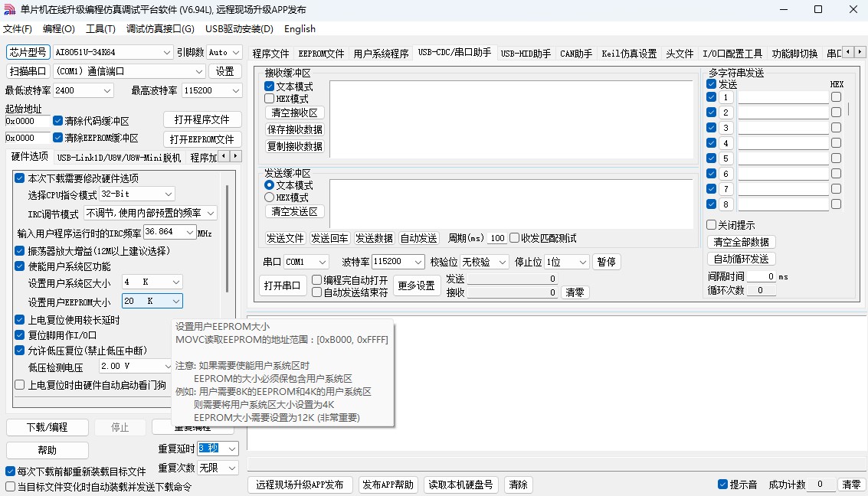868x496 pixels.
Task: Open the 工具(T) menu
Action: [101, 29]
